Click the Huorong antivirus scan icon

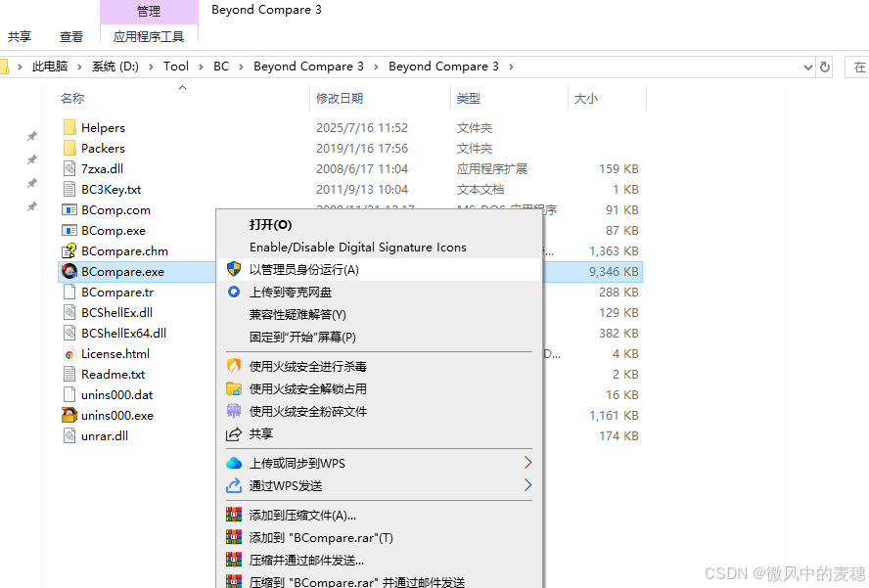pos(234,366)
